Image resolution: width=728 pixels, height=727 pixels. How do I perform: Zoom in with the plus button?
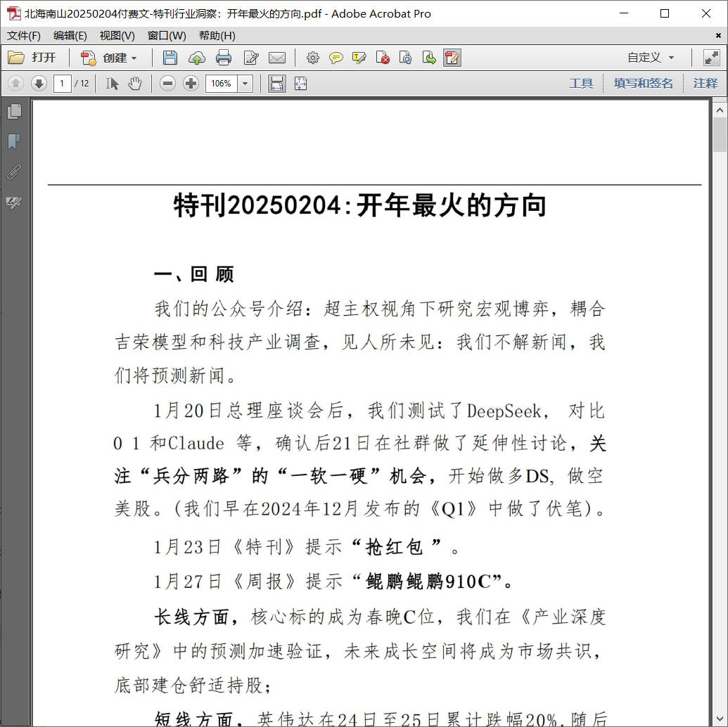[191, 84]
